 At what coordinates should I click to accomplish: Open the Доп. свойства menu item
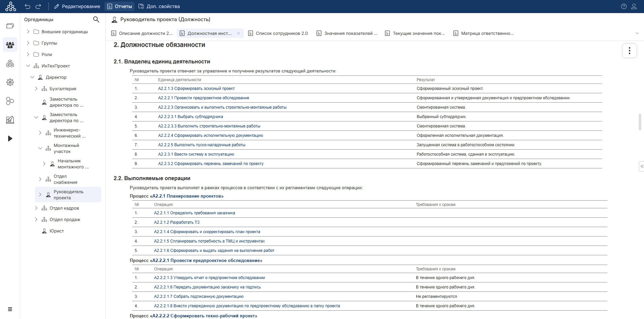[x=159, y=6]
